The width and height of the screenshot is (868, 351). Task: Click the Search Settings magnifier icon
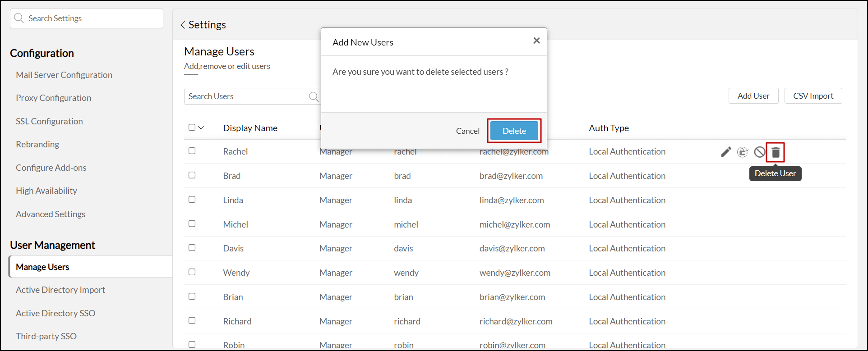click(19, 18)
